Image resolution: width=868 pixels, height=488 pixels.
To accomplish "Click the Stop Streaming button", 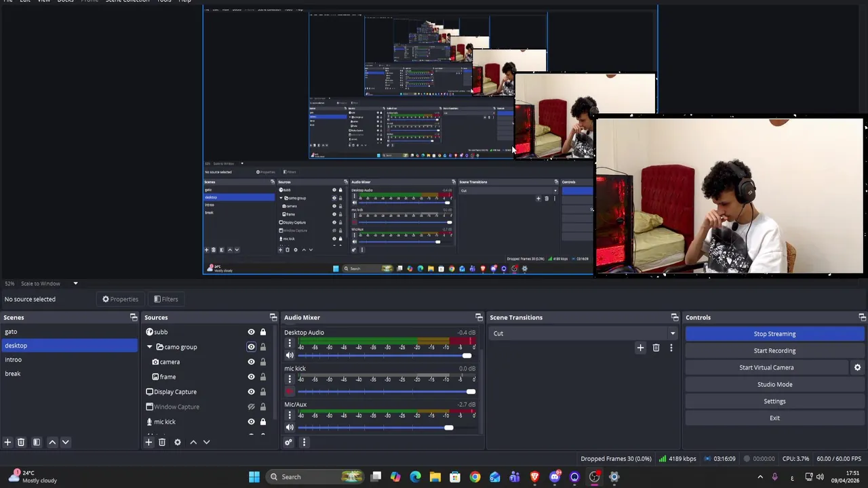I will (x=774, y=333).
